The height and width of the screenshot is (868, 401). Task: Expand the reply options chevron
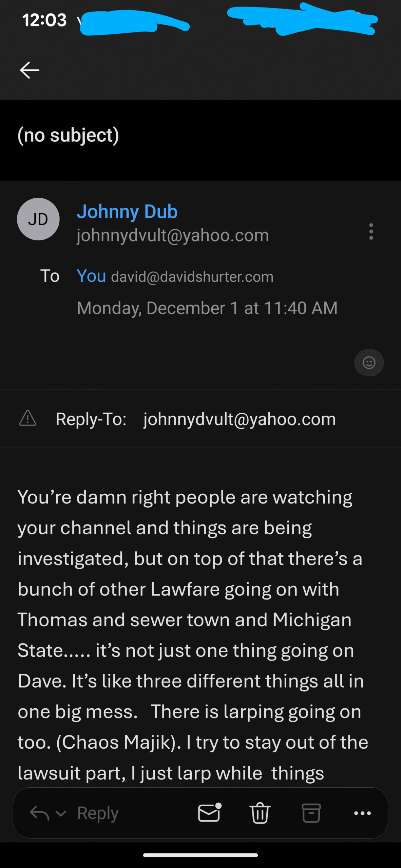click(x=61, y=813)
